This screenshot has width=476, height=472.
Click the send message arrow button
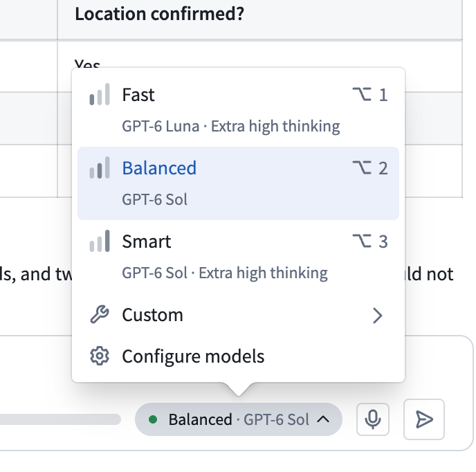[424, 419]
